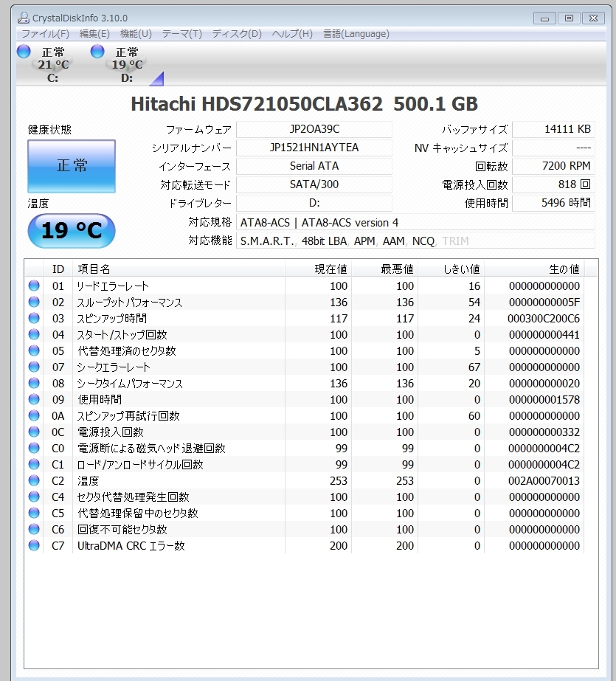Open the ディスク(D) menu
The height and width of the screenshot is (681, 616).
[x=237, y=34]
